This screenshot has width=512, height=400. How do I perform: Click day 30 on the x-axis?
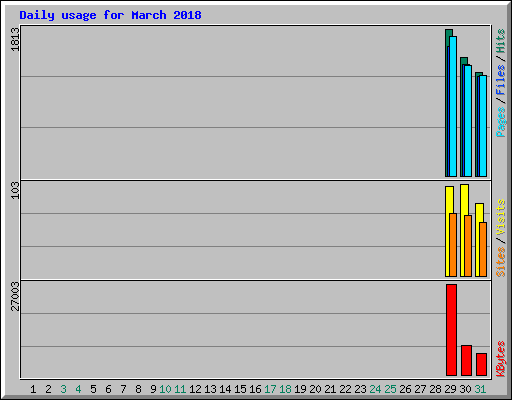(465, 389)
